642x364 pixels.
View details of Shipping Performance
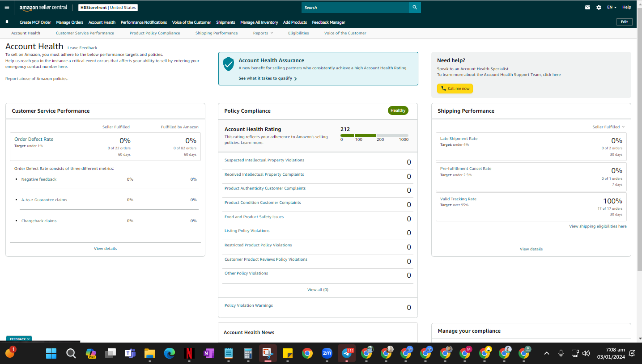tap(531, 249)
